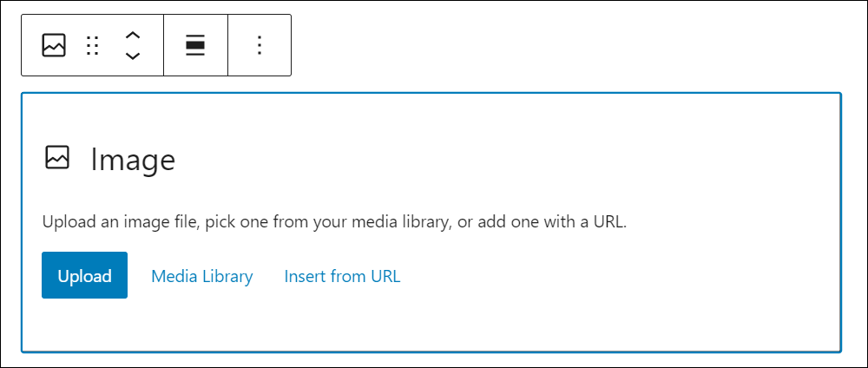Click the Image block type icon in toolbar

click(x=54, y=45)
